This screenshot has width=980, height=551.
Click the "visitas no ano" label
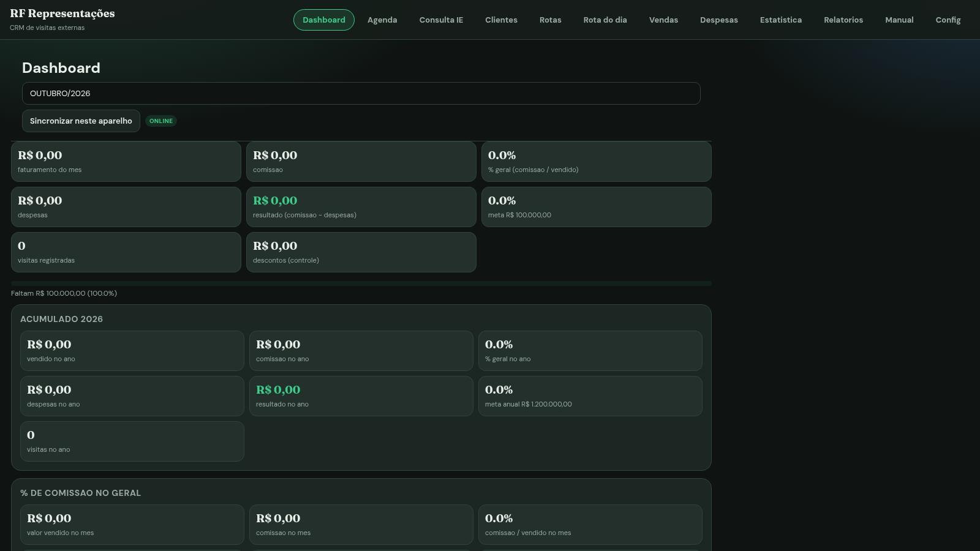pos(48,450)
